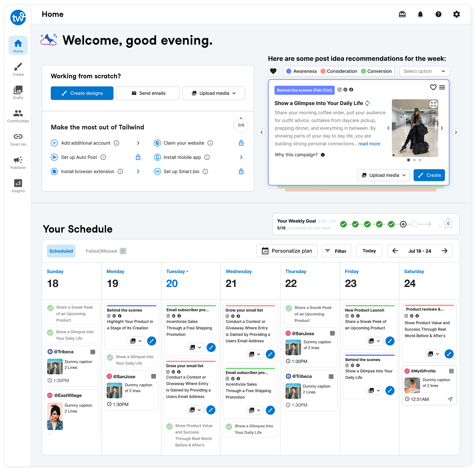Expand the post idea image fullscreen
The image size is (476, 472).
pos(433,104)
